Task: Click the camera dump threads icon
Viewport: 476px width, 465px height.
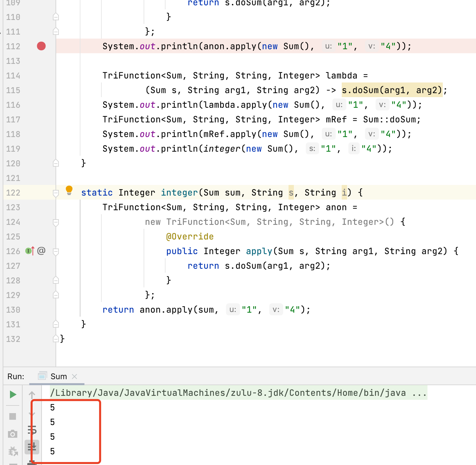Action: (x=13, y=434)
